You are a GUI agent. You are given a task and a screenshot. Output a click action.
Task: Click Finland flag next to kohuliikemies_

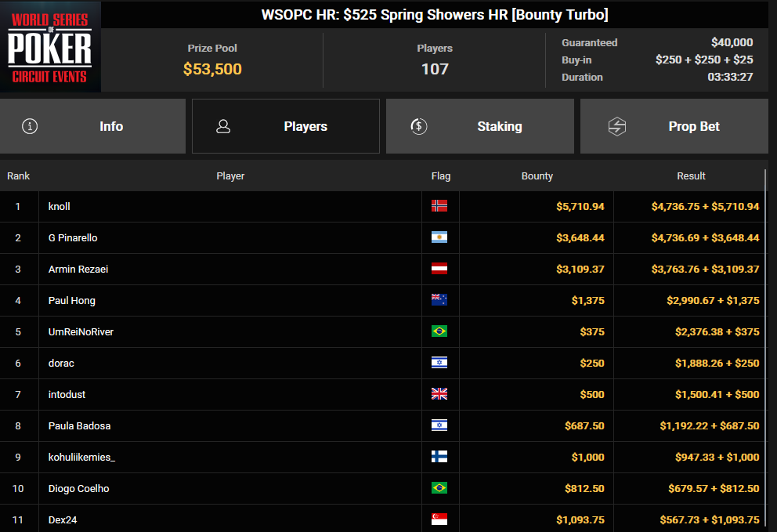point(439,457)
